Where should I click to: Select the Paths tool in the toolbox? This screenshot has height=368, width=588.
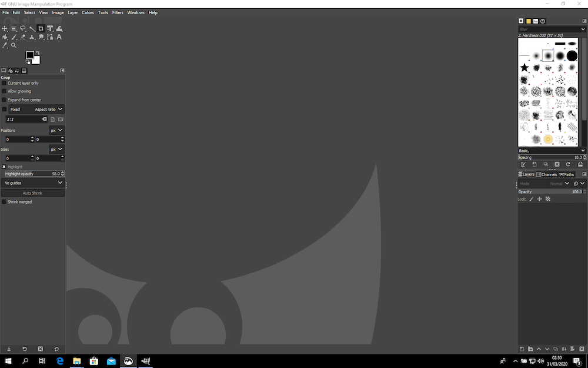tap(50, 37)
